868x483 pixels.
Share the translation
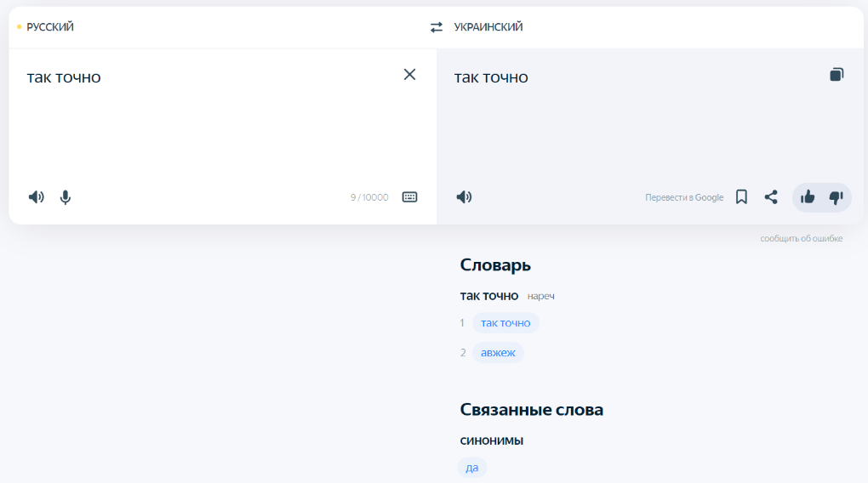pyautogui.click(x=771, y=197)
